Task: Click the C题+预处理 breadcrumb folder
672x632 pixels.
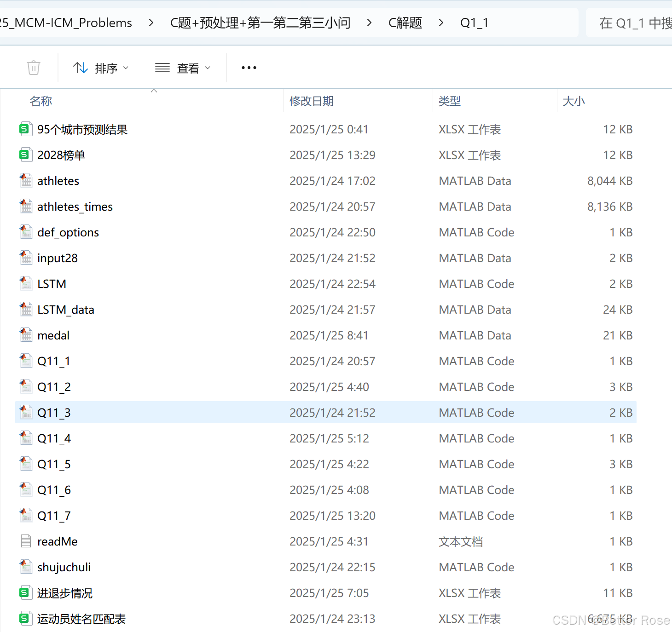Action: point(261,23)
